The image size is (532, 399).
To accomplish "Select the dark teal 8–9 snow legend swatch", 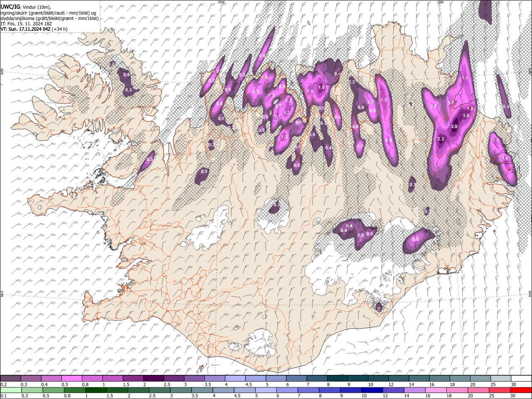I will point(337,378).
